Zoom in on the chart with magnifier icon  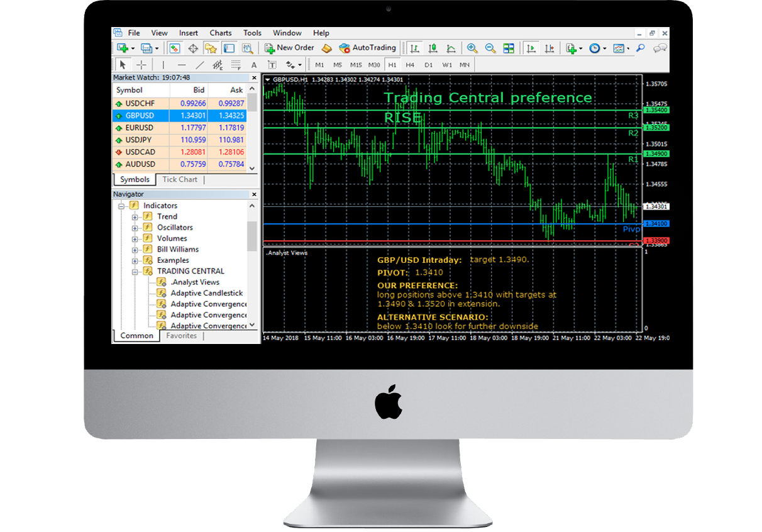pos(472,48)
